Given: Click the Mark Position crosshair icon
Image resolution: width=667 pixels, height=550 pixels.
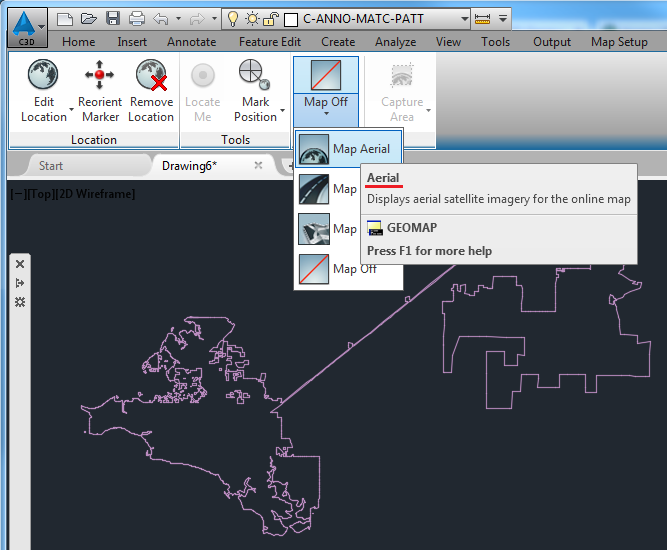Looking at the screenshot, I should point(254,74).
